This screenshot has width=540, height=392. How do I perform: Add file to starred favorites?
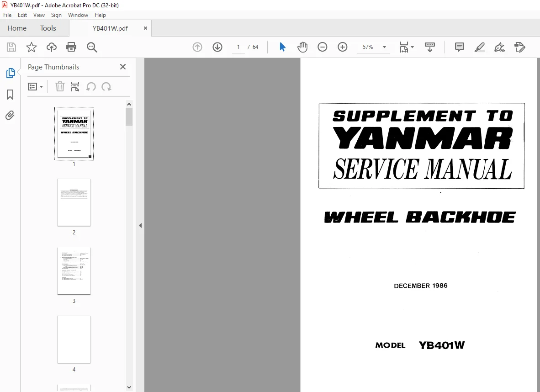pyautogui.click(x=32, y=47)
